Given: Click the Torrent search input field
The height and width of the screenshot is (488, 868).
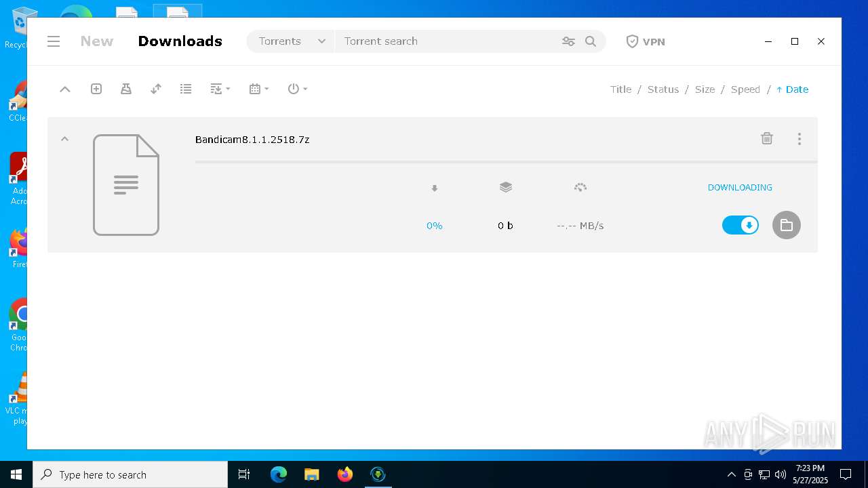Looking at the screenshot, I should [448, 41].
